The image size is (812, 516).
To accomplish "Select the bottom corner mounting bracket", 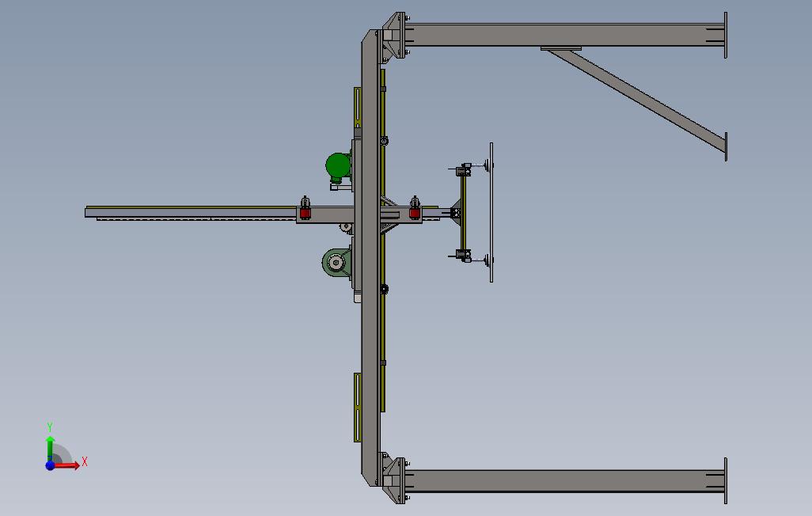I will (394, 480).
